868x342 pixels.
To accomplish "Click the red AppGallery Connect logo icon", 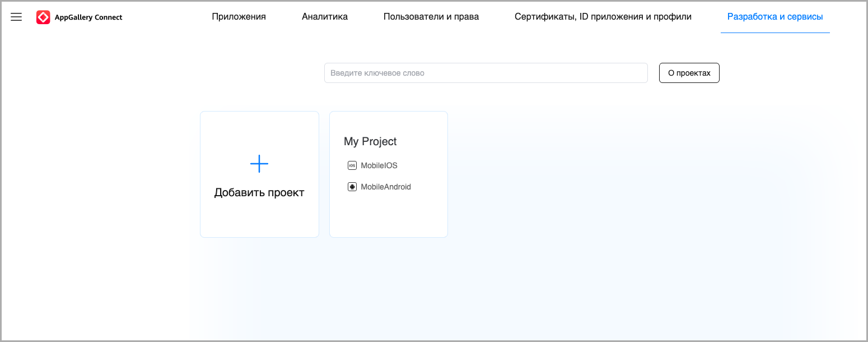I will click(43, 17).
